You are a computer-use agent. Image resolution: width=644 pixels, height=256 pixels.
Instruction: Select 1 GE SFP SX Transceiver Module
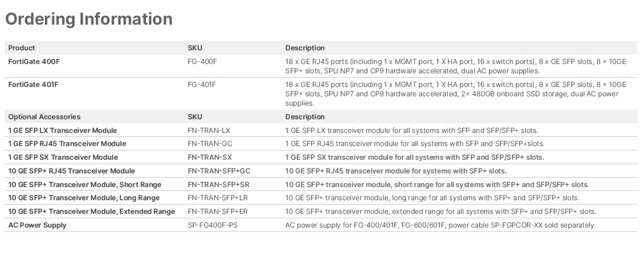tap(63, 157)
